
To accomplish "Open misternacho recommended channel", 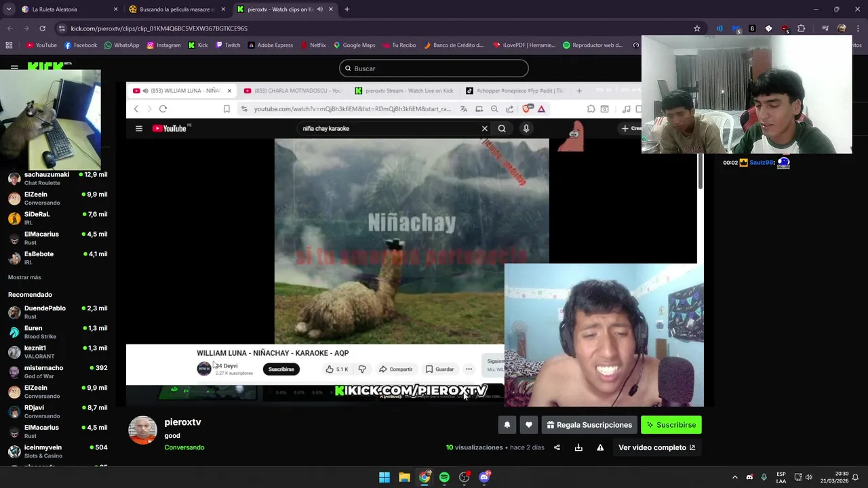I will point(58,371).
